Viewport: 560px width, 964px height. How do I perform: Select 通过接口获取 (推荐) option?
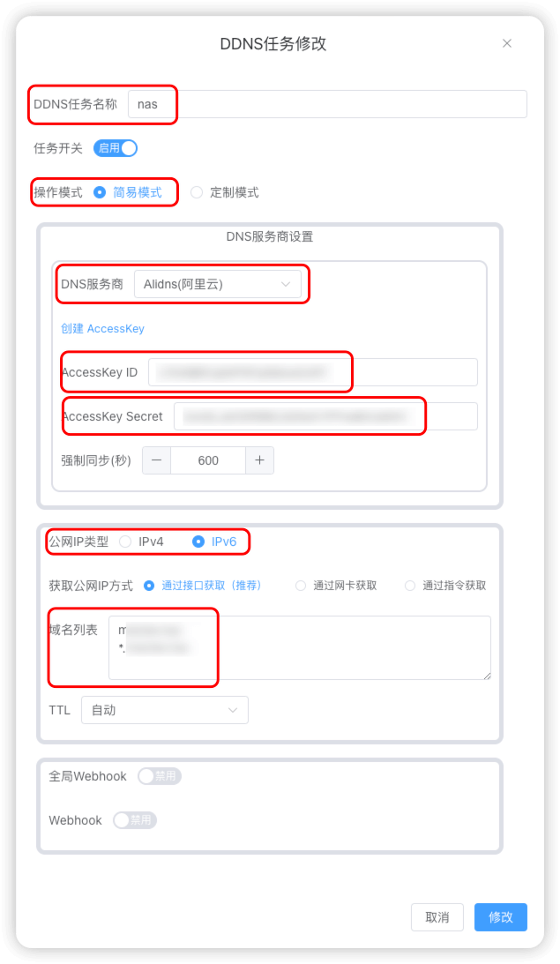pyautogui.click(x=203, y=586)
